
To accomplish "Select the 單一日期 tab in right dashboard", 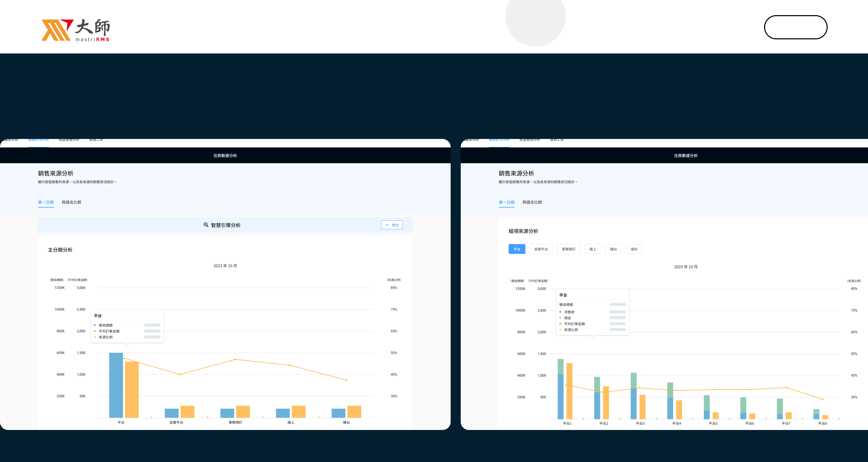I will point(506,202).
